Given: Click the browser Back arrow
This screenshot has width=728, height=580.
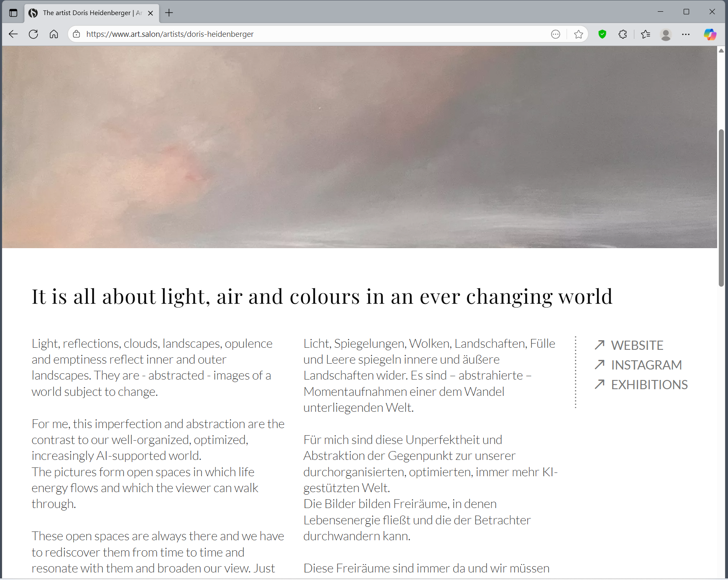Looking at the screenshot, I should [13, 34].
